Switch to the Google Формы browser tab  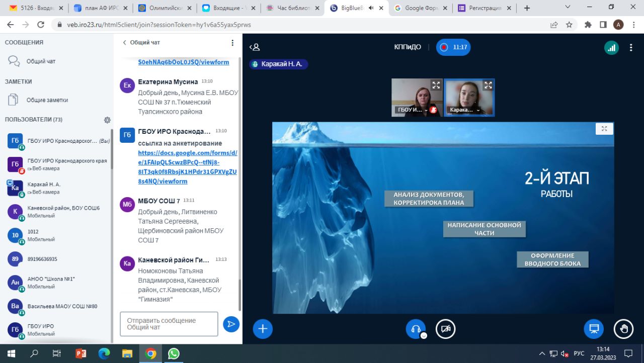(421, 8)
